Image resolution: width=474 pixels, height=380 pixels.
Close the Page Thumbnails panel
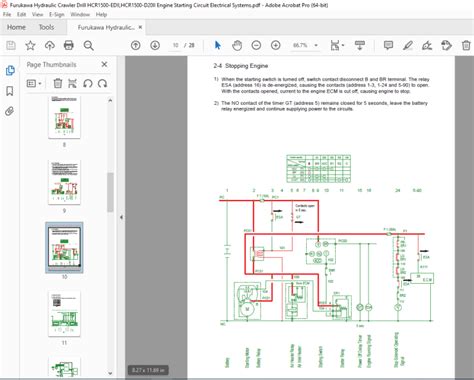click(x=104, y=64)
